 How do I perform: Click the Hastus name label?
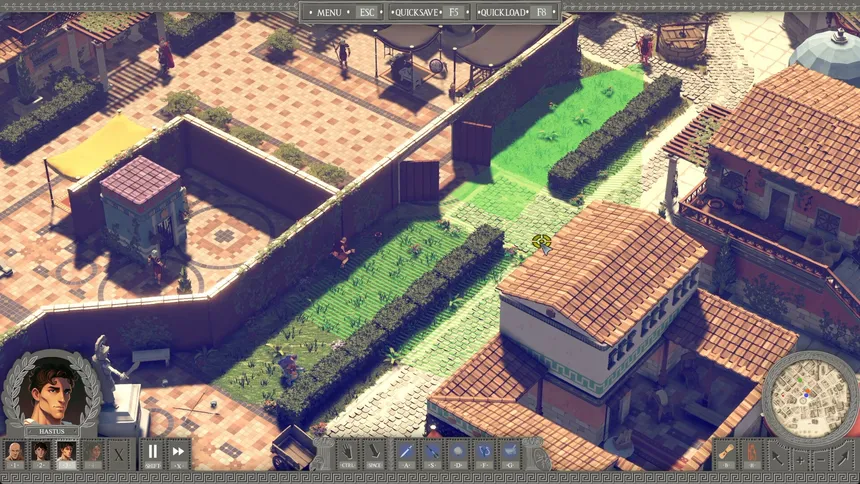pos(52,431)
